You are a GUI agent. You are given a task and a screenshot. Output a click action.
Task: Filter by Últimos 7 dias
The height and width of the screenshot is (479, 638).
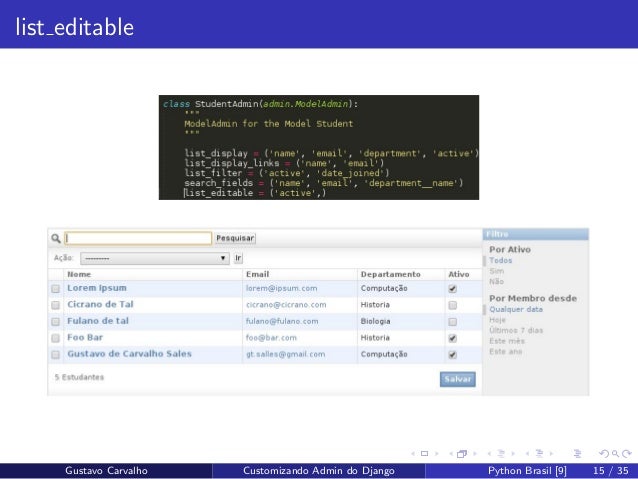[x=516, y=330]
